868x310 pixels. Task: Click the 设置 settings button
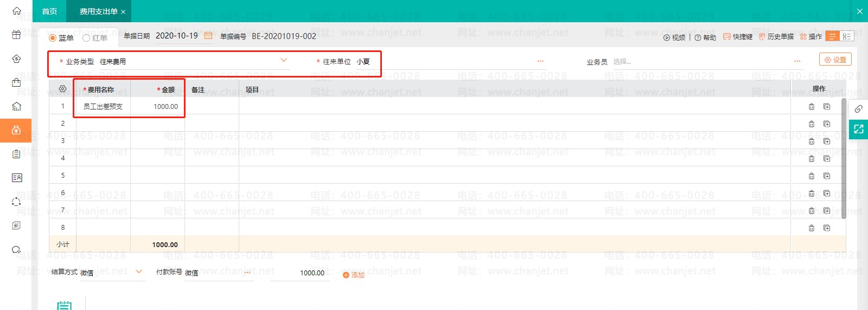pyautogui.click(x=835, y=60)
